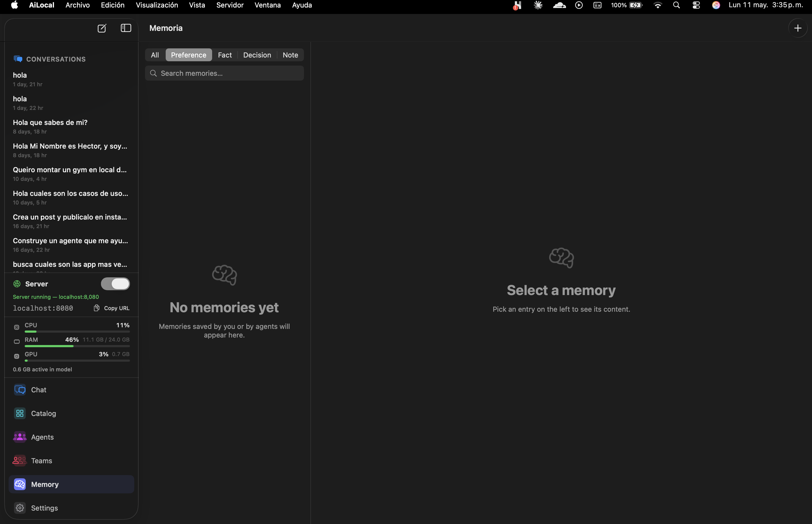Open the Wi-Fi status menu
The height and width of the screenshot is (524, 812).
(658, 5)
